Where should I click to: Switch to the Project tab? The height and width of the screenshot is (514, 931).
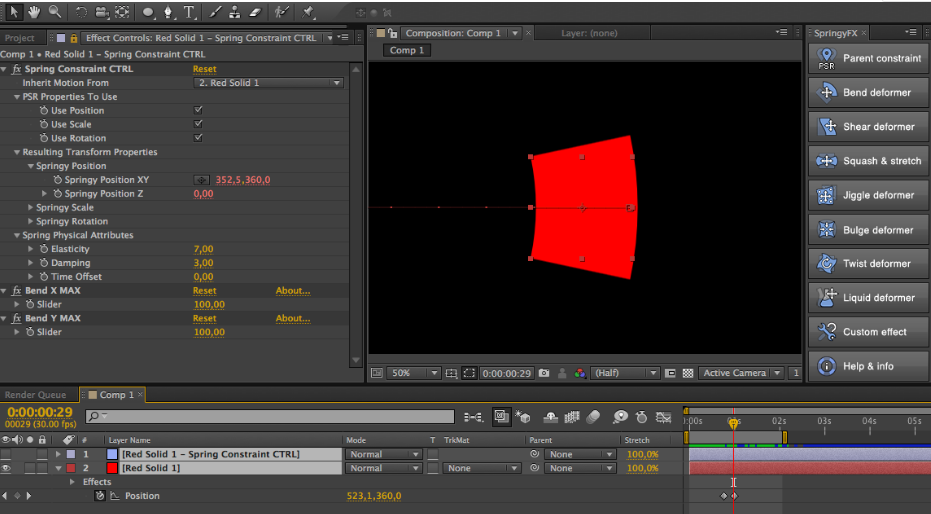[20, 38]
